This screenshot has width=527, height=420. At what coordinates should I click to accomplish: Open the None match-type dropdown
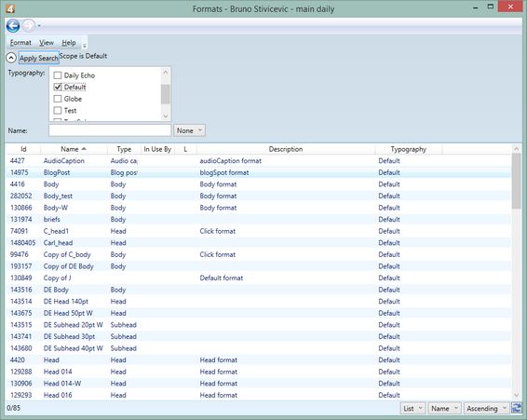(x=189, y=130)
